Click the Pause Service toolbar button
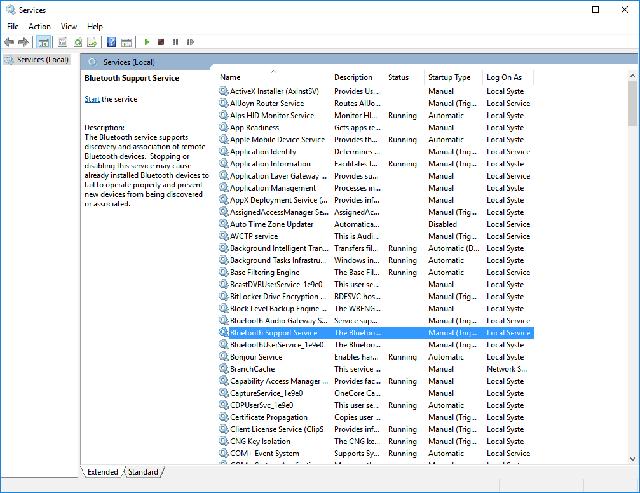Image resolution: width=640 pixels, height=493 pixels. tap(176, 42)
